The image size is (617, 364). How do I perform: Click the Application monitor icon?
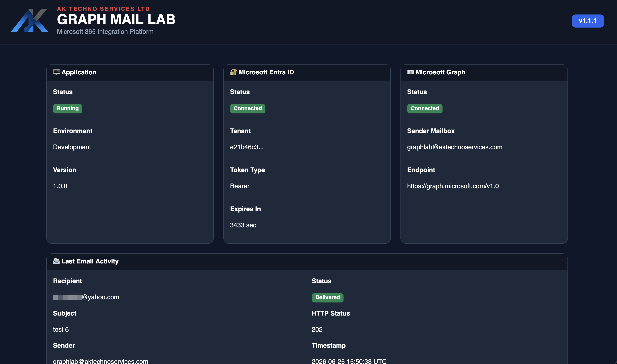[57, 72]
